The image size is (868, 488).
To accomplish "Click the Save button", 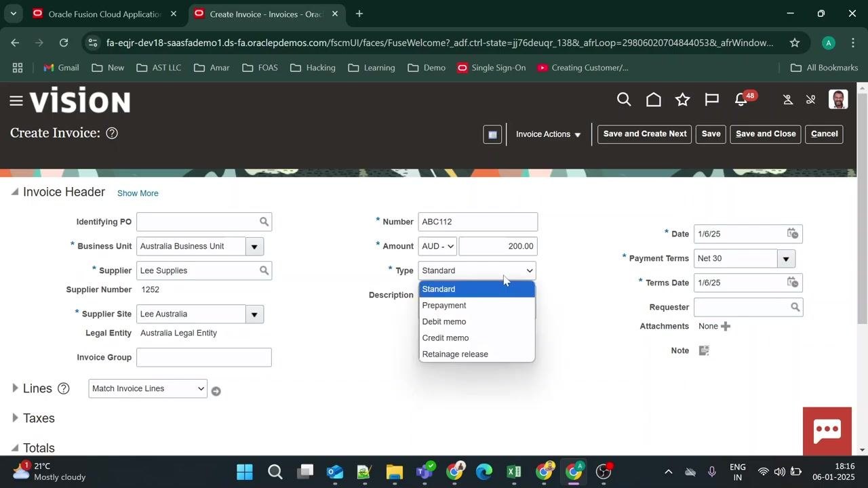I will pyautogui.click(x=711, y=134).
